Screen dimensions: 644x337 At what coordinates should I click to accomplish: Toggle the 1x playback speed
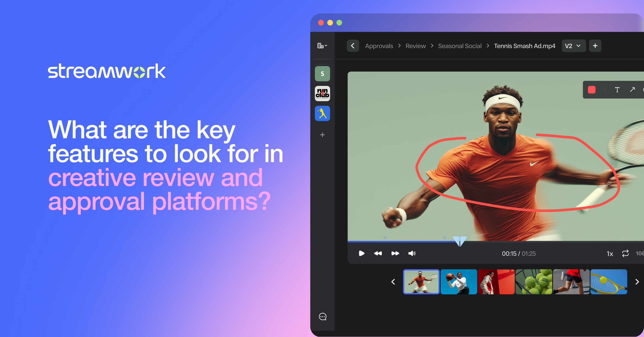click(610, 254)
